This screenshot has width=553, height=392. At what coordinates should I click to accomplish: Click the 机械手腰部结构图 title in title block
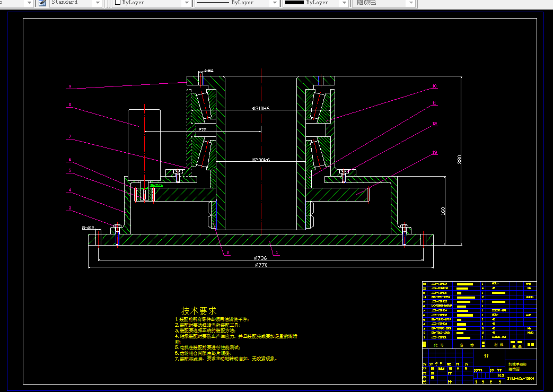click(517, 367)
